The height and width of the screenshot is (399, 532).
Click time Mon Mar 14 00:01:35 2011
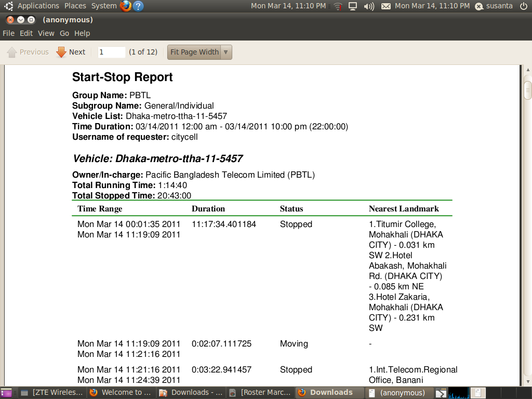point(129,224)
